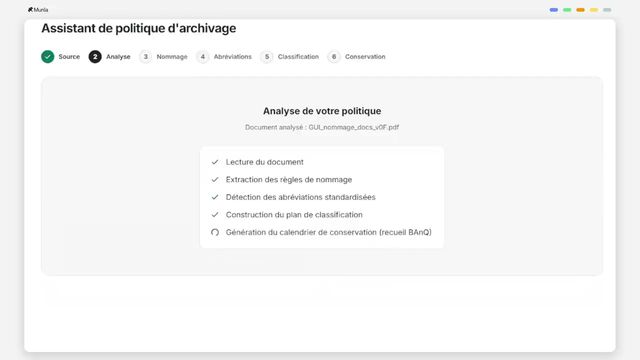Click the text Lecture du document
Viewport: 640px width, 360px height.
(264, 162)
